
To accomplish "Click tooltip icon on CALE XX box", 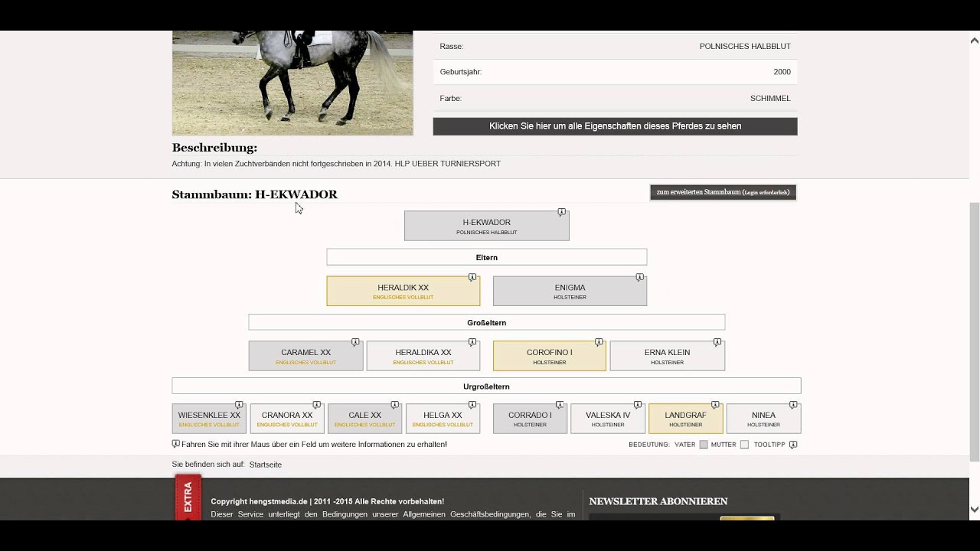I will pyautogui.click(x=394, y=405).
